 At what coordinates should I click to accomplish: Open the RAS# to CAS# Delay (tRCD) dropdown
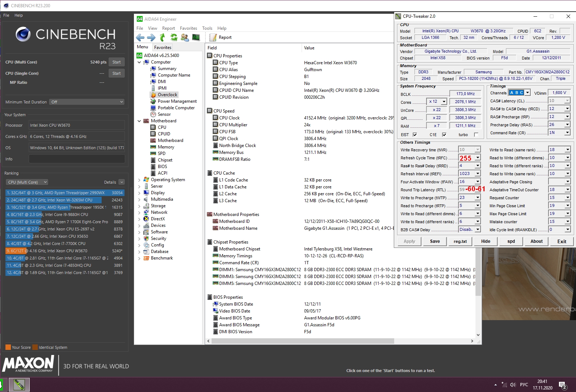567,109
